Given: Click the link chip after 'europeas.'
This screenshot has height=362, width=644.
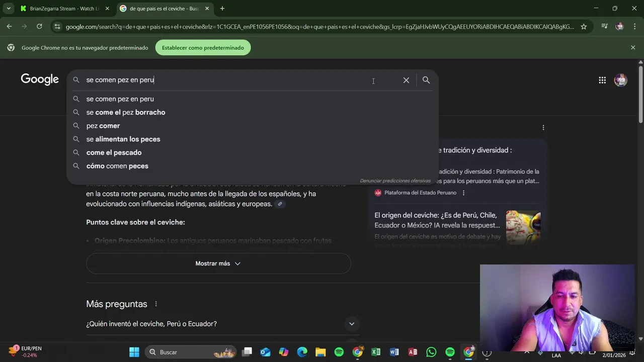Looking at the screenshot, I should (x=280, y=204).
